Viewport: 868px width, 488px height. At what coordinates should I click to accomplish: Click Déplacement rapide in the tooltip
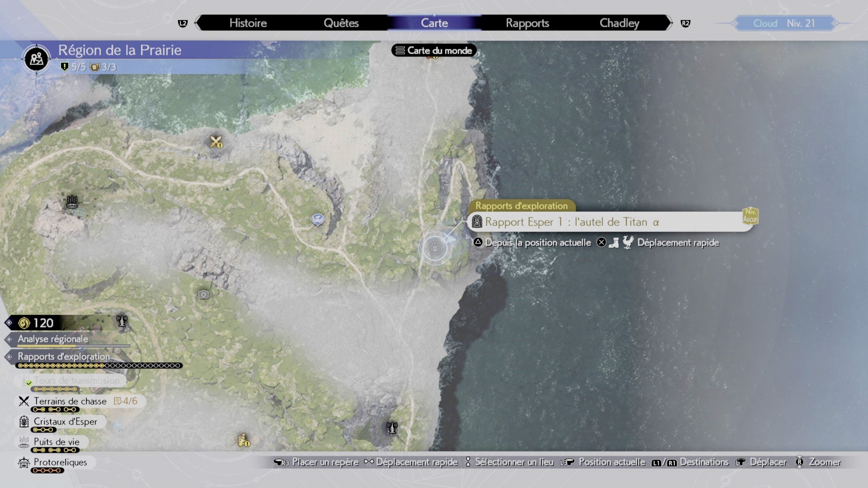[x=678, y=243]
